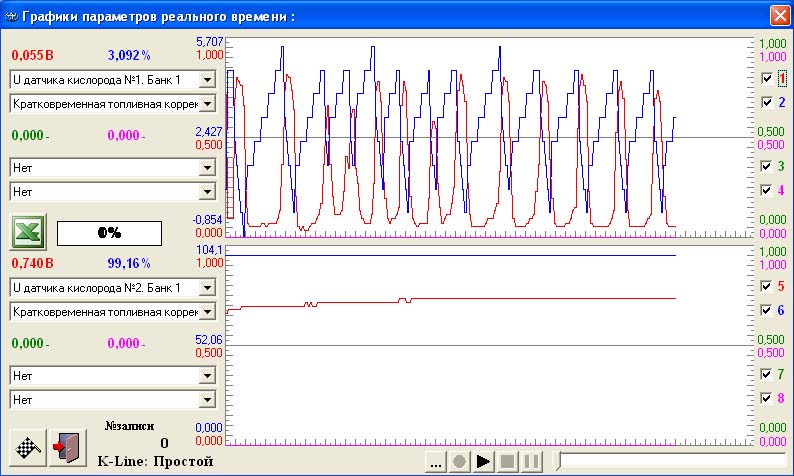
Task: Disable graph channel 5 checkbox
Action: (x=766, y=286)
